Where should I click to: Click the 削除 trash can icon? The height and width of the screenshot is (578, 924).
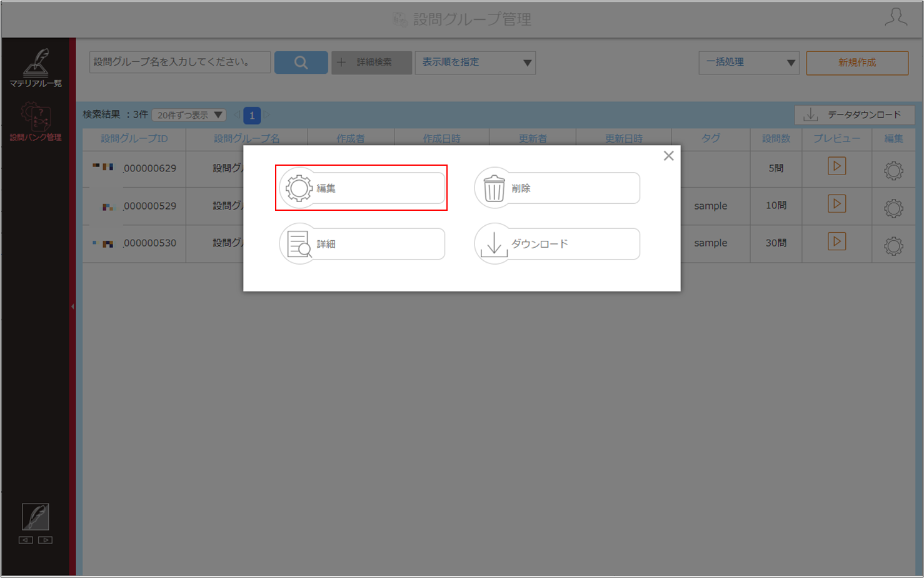[494, 188]
